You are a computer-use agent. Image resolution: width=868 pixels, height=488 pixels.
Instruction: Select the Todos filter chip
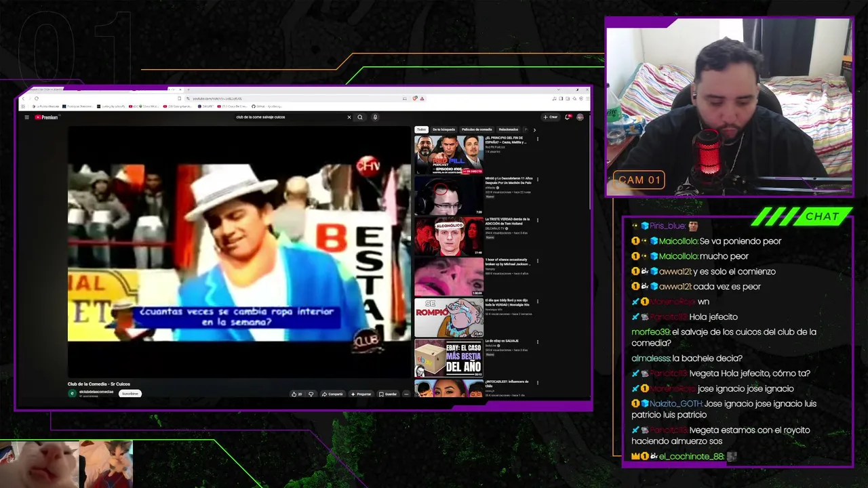point(422,129)
